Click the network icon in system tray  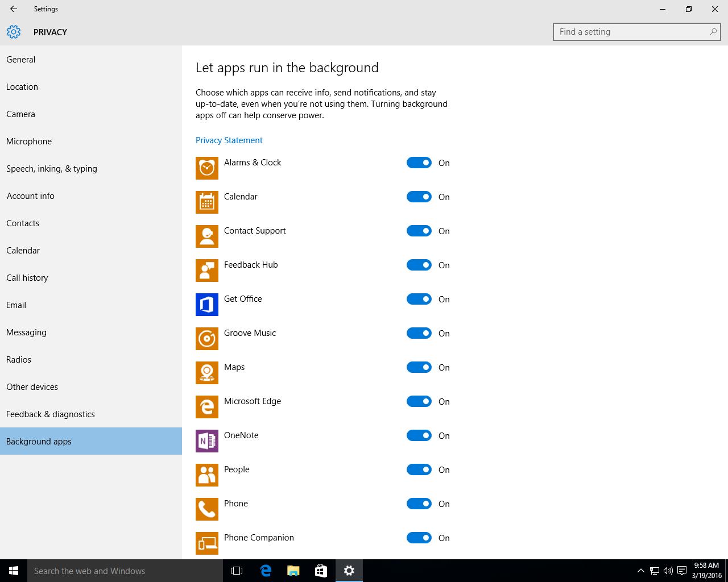click(655, 571)
